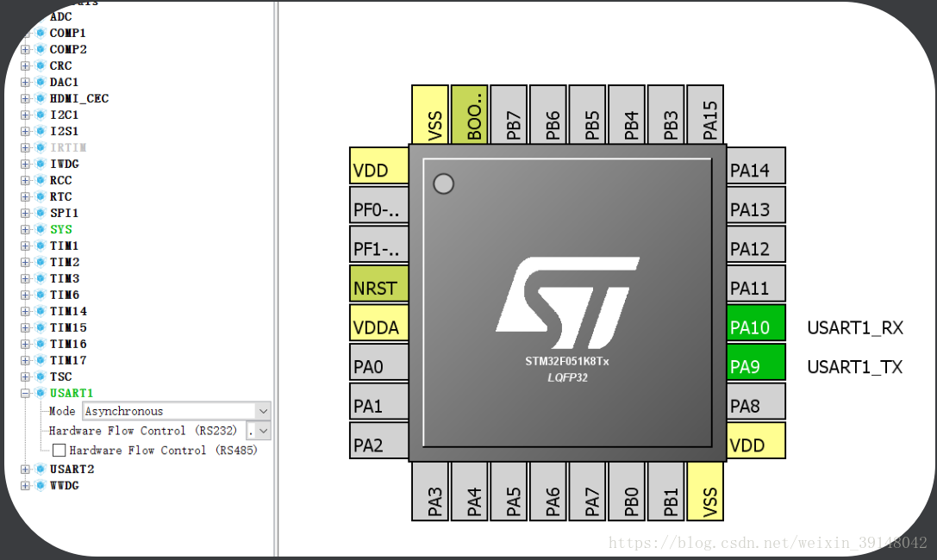Click the green PA10 pin

(756, 323)
